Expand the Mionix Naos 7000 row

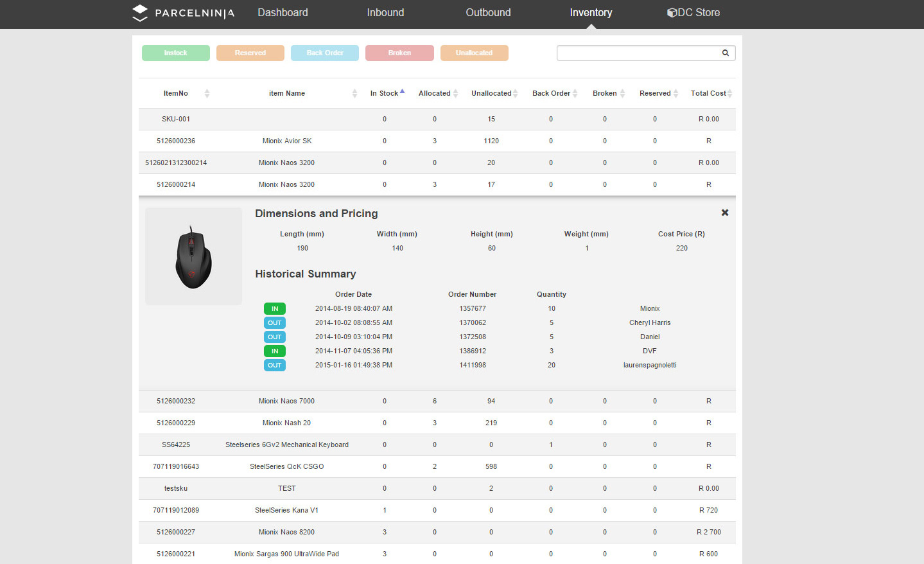coord(437,401)
